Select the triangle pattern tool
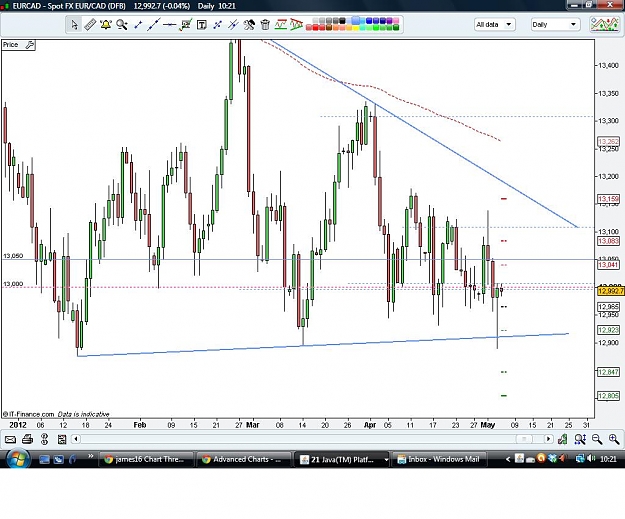This screenshot has width=625, height=519. pyautogui.click(x=297, y=25)
